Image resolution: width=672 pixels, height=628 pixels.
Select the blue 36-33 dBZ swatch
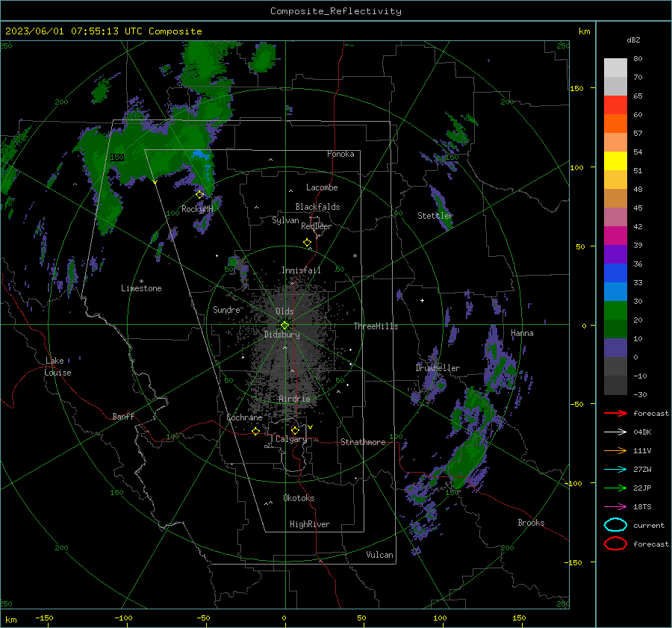615,273
